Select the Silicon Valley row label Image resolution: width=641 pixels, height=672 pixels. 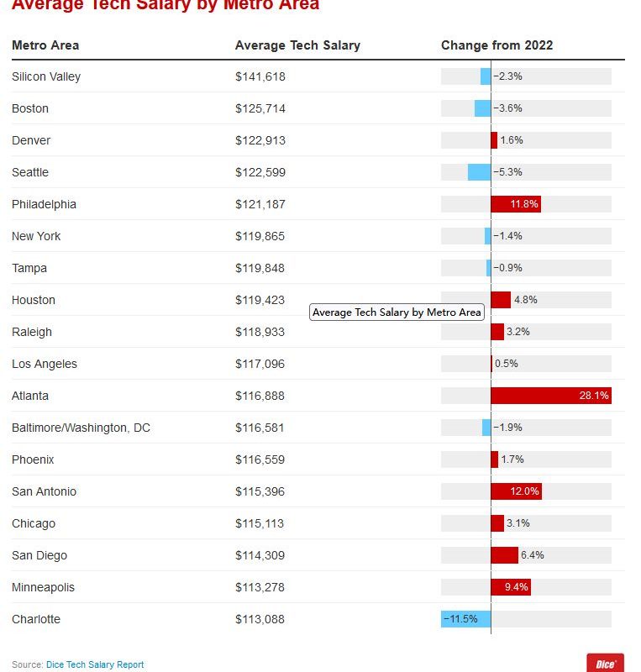46,76
